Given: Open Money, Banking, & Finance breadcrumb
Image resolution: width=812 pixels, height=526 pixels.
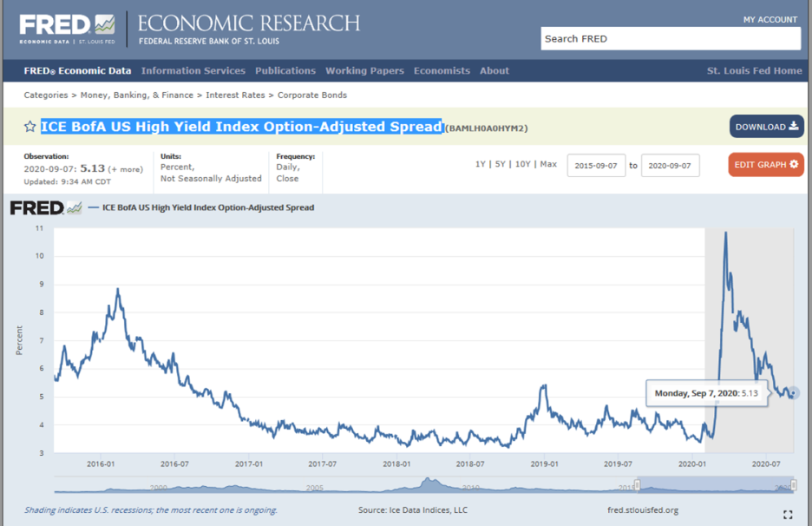Looking at the screenshot, I should (137, 95).
